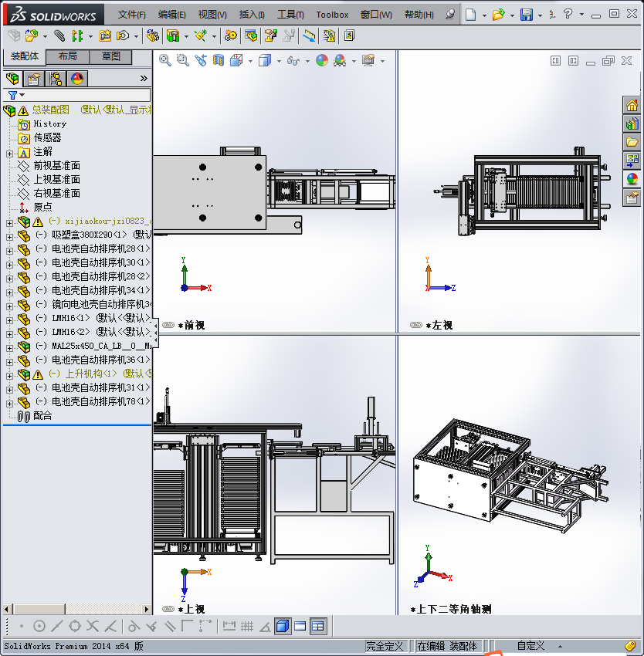Switch to the 布局 tab
This screenshot has height=656, width=644.
[67, 57]
